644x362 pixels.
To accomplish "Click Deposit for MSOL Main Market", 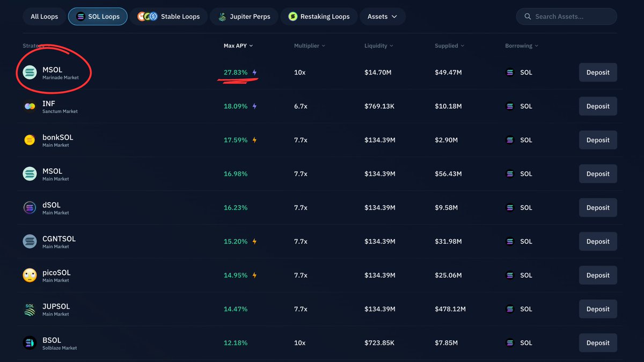I will tap(598, 174).
